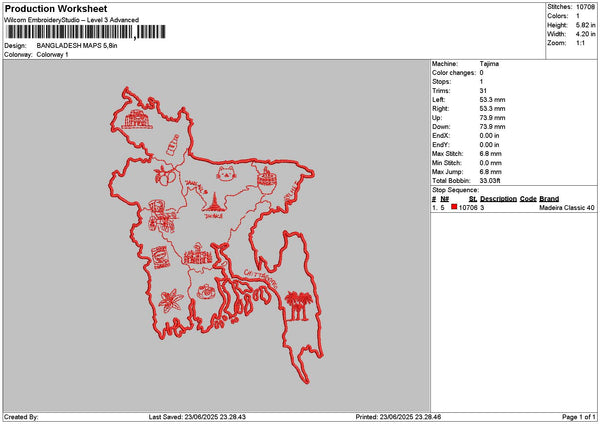This screenshot has width=600, height=424.
Task: Click the 'Left:' label
Action: pyautogui.click(x=439, y=100)
